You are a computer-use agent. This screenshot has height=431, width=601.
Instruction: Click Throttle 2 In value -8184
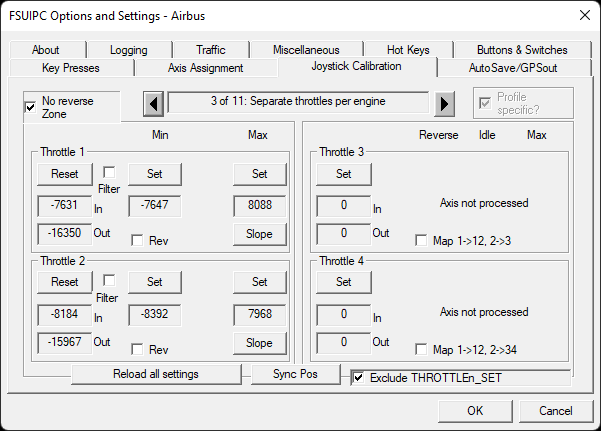pos(64,314)
